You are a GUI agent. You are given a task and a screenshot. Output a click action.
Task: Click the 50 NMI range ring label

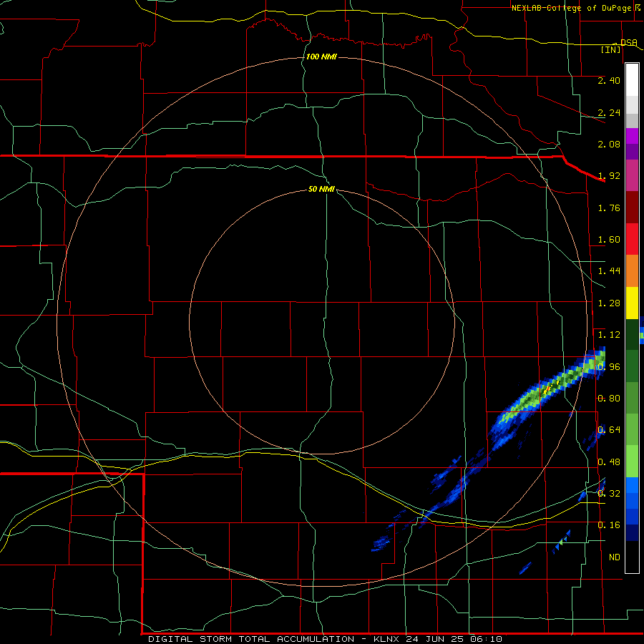tap(321, 189)
